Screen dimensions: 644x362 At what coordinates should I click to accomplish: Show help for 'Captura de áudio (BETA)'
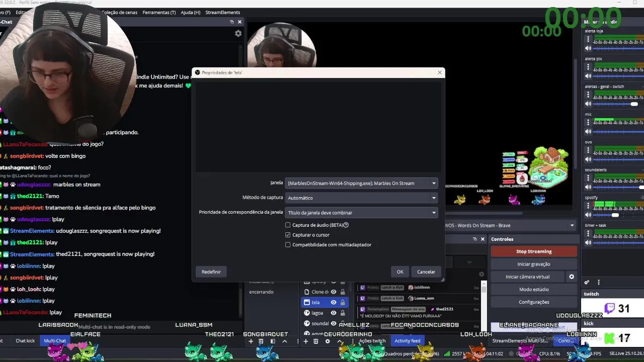(346, 225)
